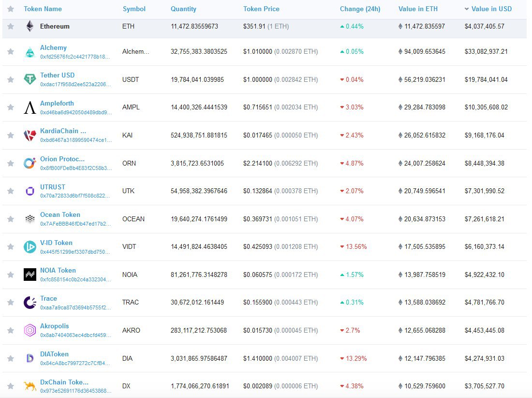Open the Orion Protocol token link
The image size is (532, 398).
point(62,159)
